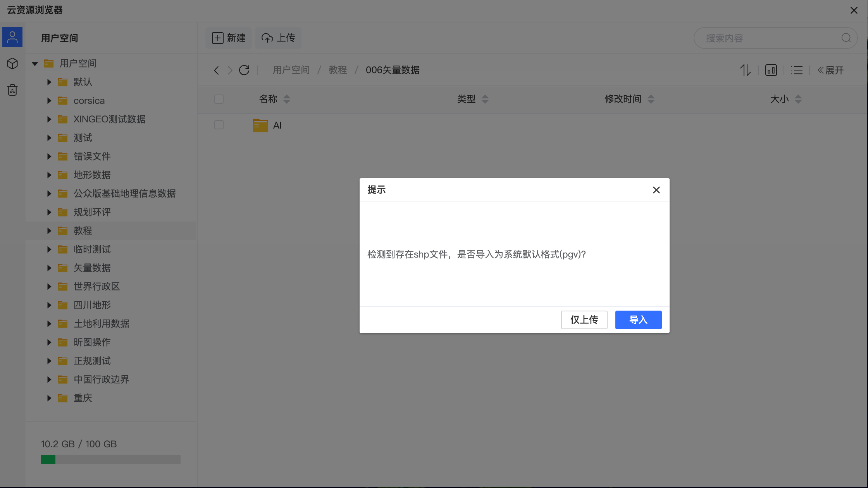Screen dimensions: 868x488
Task: Focus the 搜索内容 search field
Action: point(775,38)
